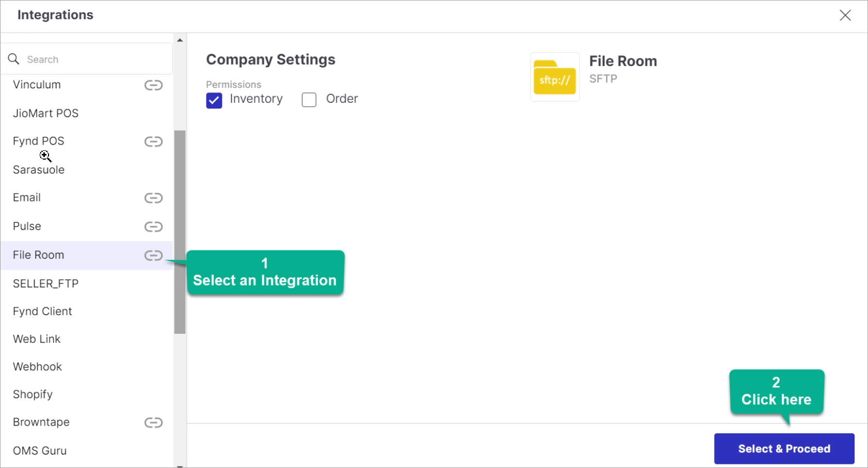
Task: Click the link icon beside Vinculum
Action: 153,85
